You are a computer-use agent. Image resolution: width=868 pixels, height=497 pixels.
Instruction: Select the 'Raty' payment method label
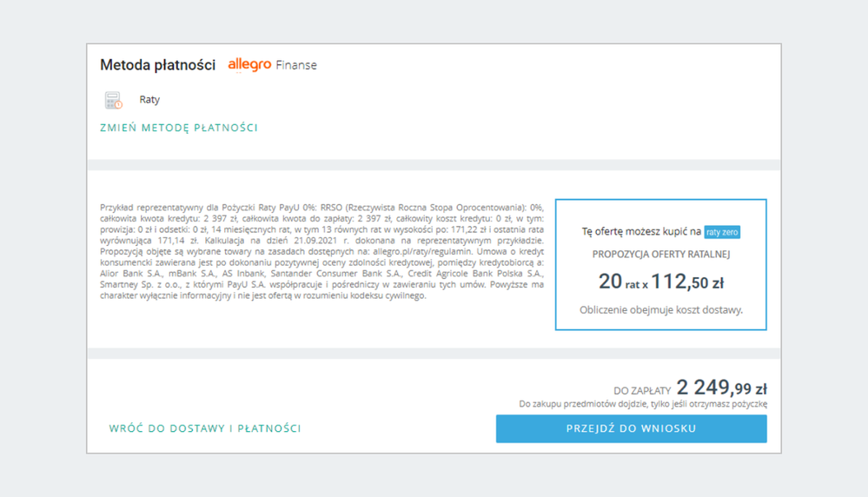149,100
